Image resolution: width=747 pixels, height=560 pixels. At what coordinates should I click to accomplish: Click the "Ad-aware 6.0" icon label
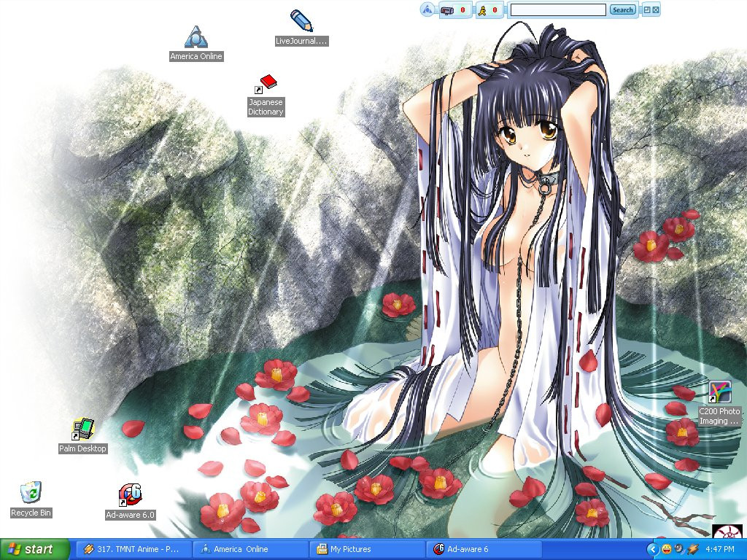[130, 515]
